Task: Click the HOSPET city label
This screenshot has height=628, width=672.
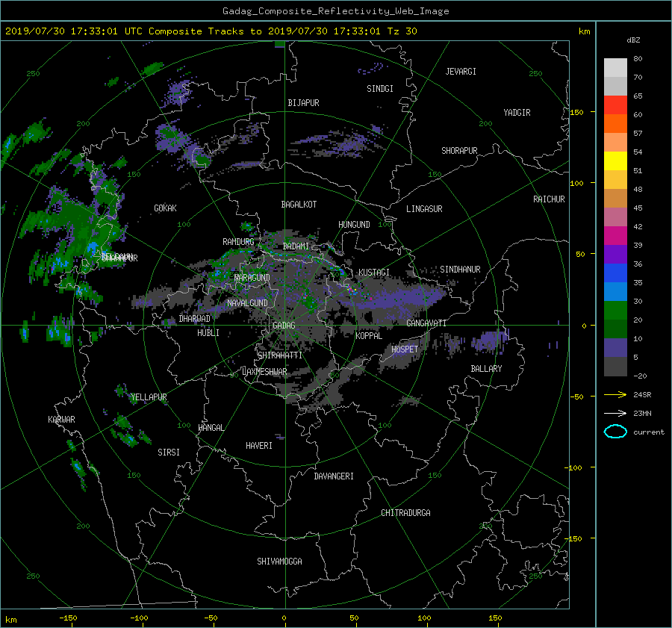Action: 405,349
